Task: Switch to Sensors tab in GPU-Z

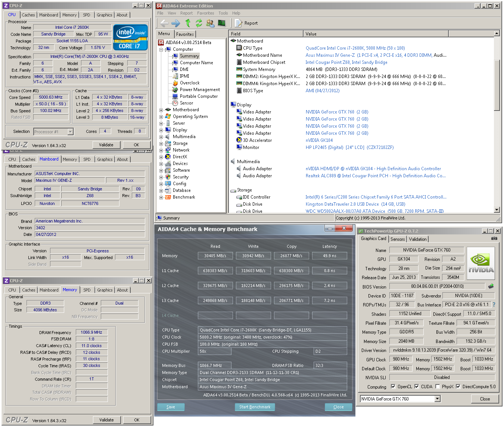Action: (x=398, y=239)
